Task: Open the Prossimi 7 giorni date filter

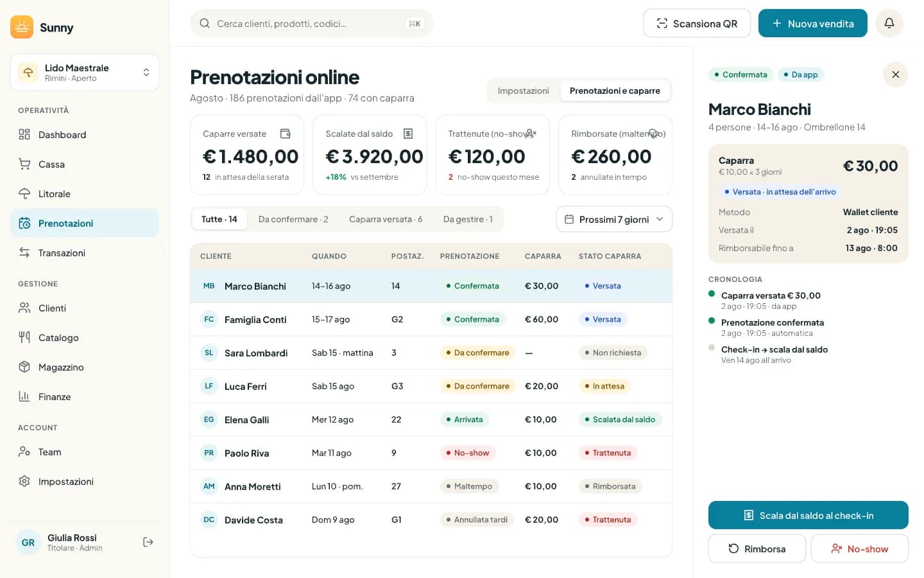Action: click(x=614, y=219)
